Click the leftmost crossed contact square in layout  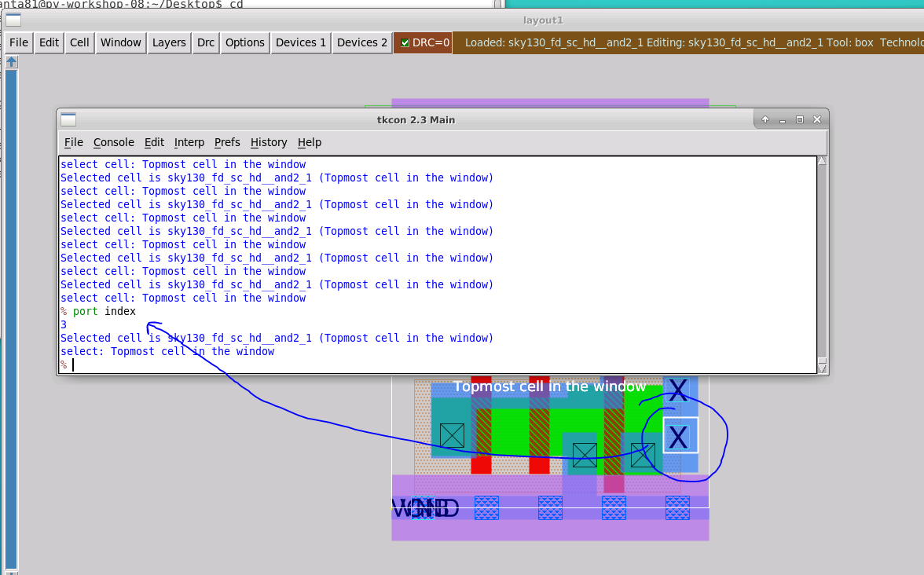coord(452,436)
